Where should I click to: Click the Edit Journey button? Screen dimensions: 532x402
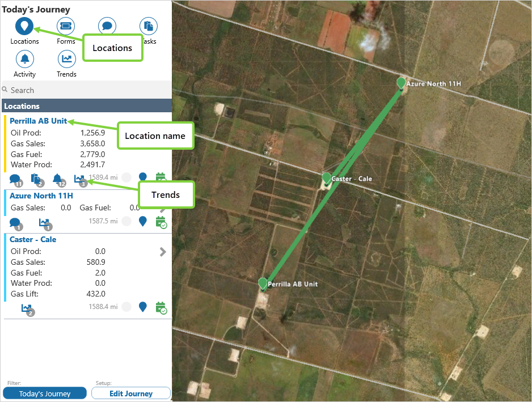point(131,393)
